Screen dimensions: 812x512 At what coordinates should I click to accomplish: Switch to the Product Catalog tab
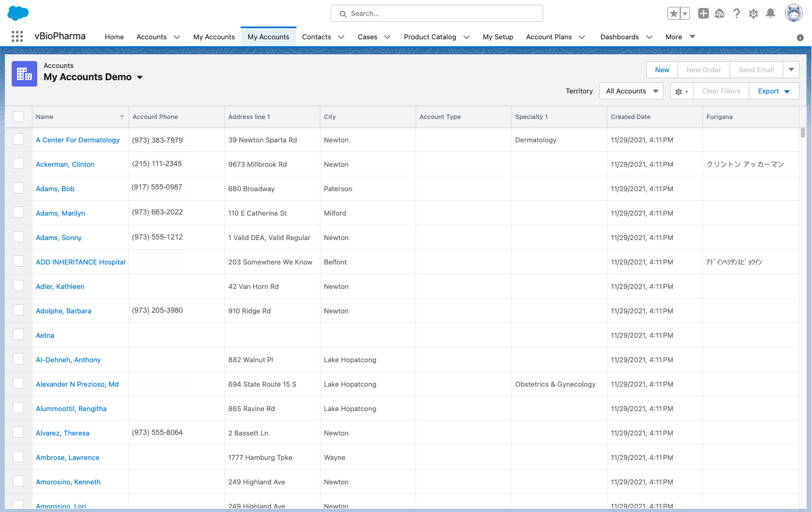[429, 37]
